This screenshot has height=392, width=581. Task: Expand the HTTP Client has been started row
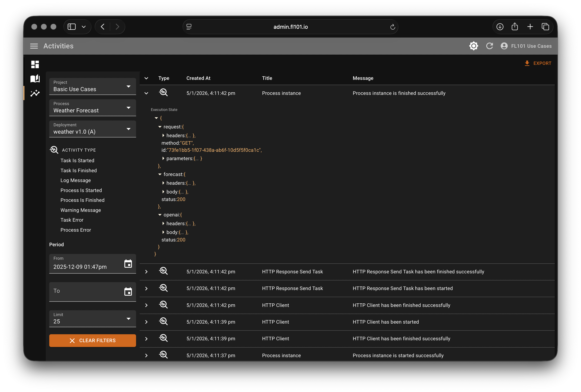pyautogui.click(x=146, y=322)
